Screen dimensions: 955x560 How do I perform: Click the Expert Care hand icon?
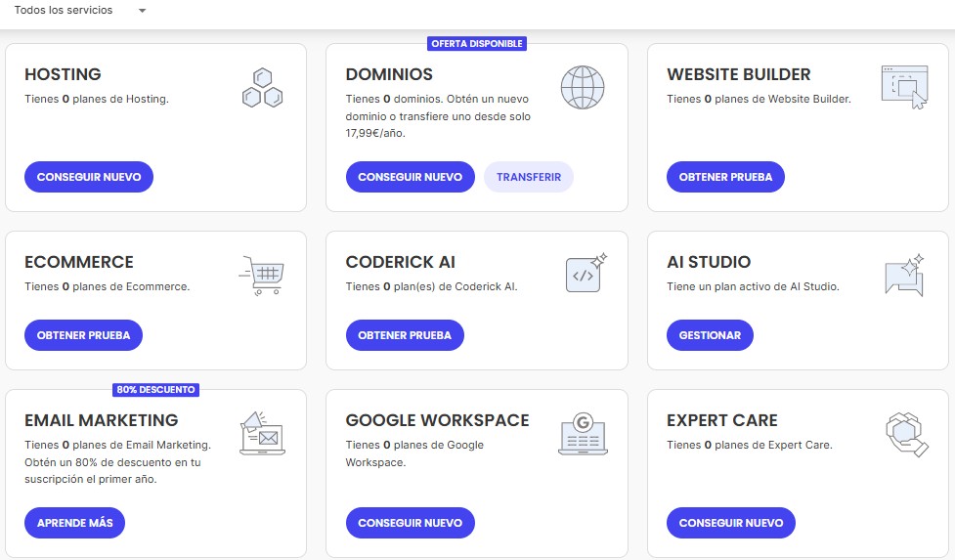click(906, 434)
